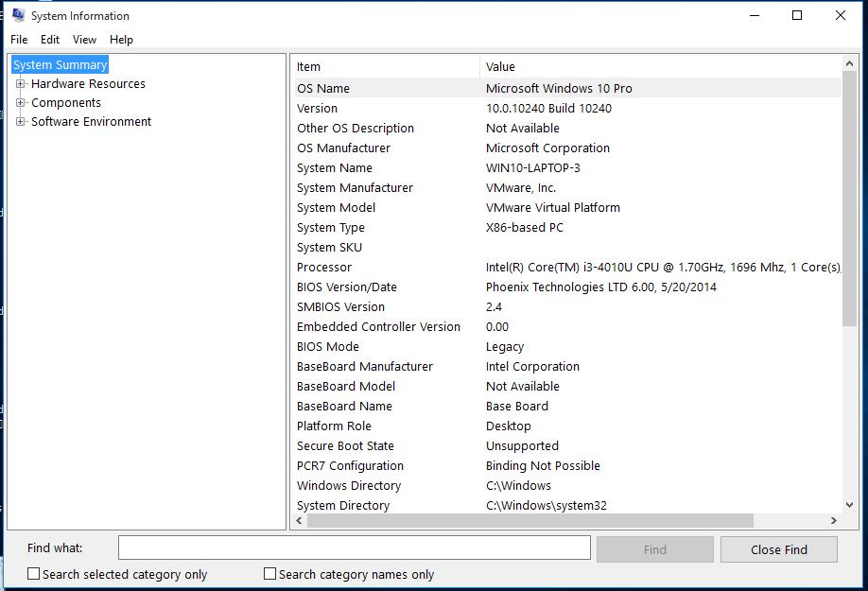Image resolution: width=868 pixels, height=591 pixels.
Task: Click the System Information app icon in title bar
Action: point(19,15)
